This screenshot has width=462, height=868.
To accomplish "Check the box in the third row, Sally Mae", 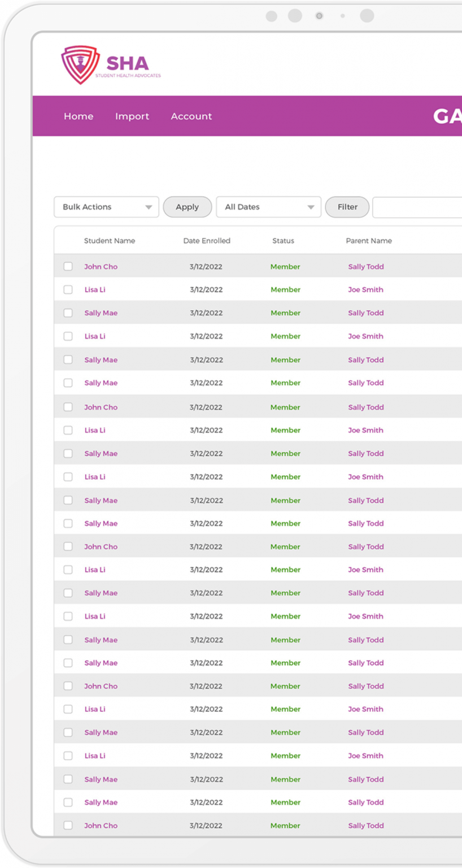I will (68, 313).
